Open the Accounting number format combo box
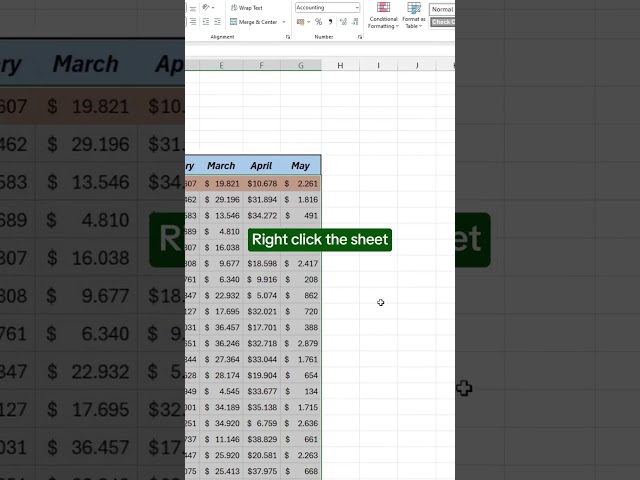 click(x=327, y=7)
